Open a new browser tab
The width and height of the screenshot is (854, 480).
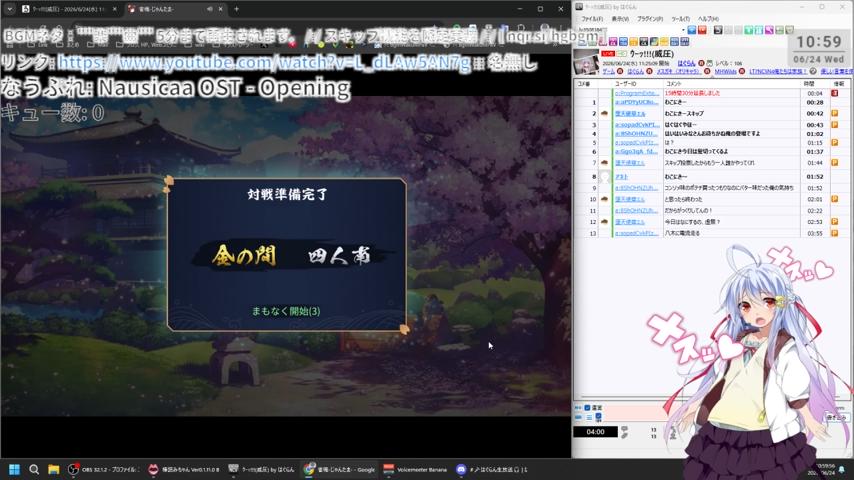tap(236, 9)
